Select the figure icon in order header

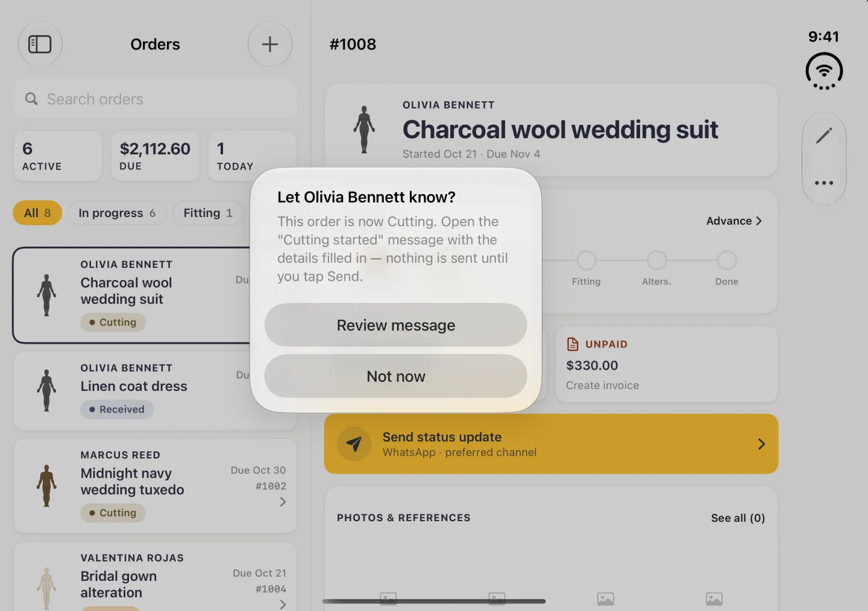(364, 130)
